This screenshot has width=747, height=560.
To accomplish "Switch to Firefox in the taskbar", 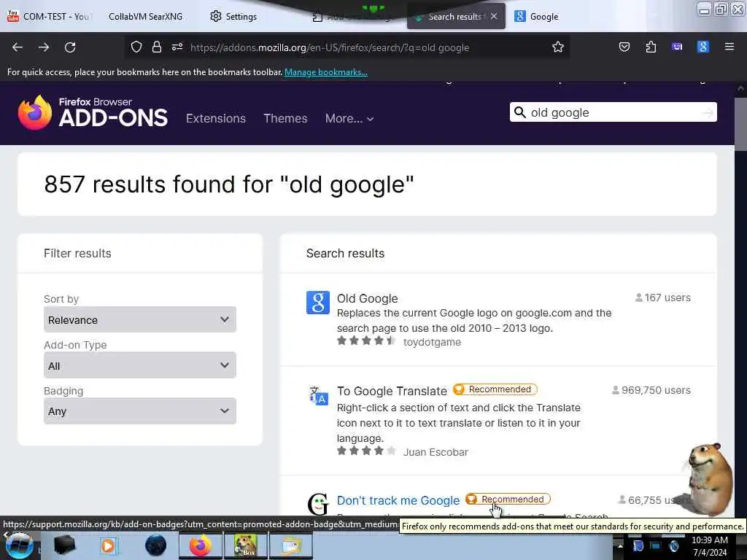I will coord(200,545).
